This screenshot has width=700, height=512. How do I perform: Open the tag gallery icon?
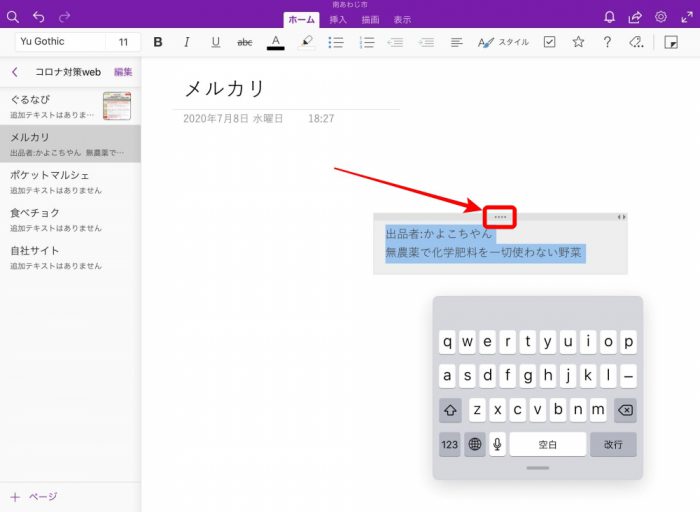point(636,42)
